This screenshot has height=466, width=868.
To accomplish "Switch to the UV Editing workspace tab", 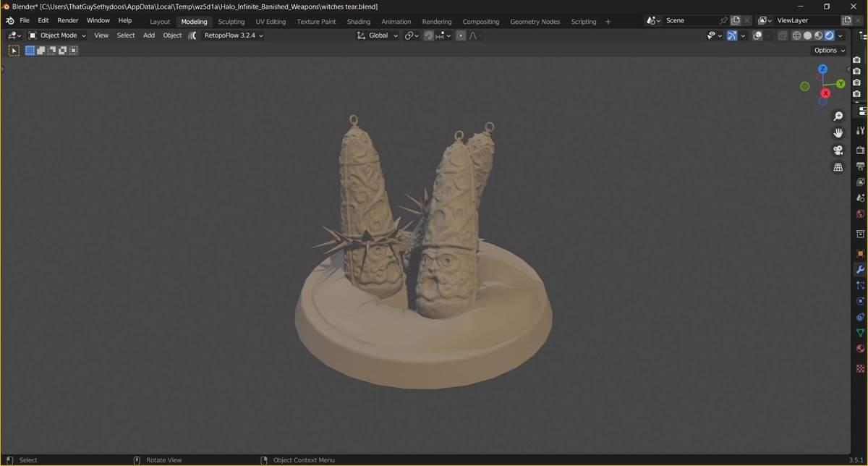I will click(271, 22).
